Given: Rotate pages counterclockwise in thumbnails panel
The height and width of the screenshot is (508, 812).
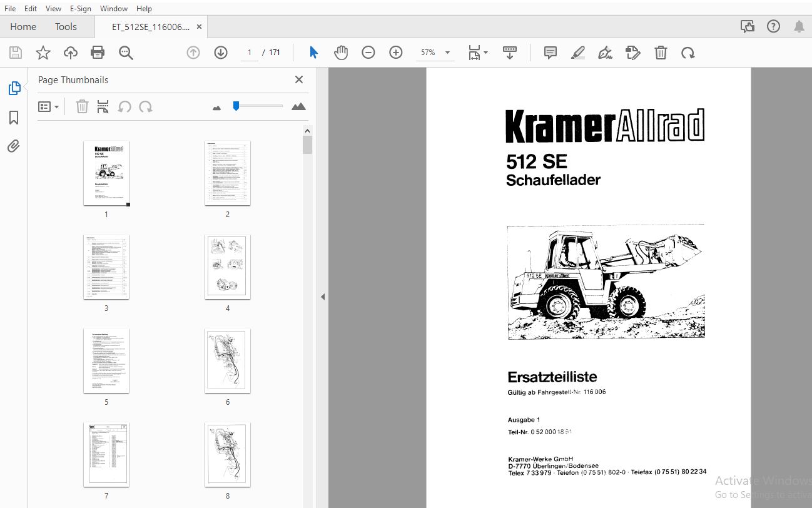Looking at the screenshot, I should (x=124, y=106).
